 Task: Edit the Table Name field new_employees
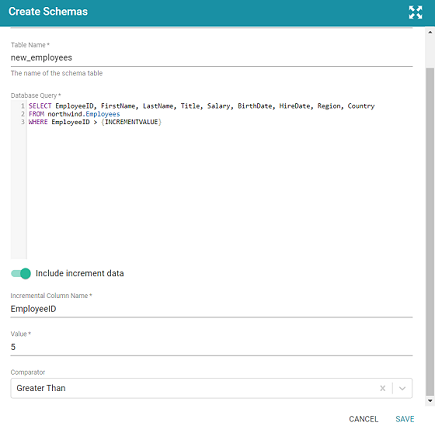point(211,58)
